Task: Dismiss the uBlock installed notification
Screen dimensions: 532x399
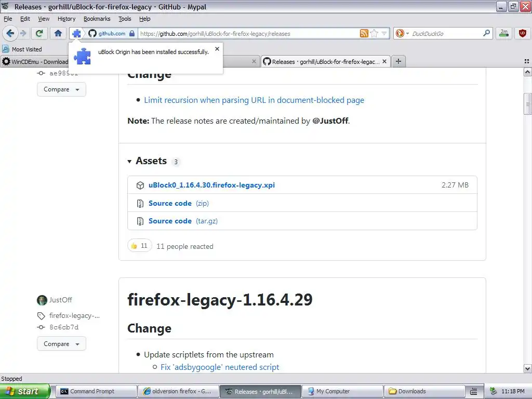Action: coord(217,49)
